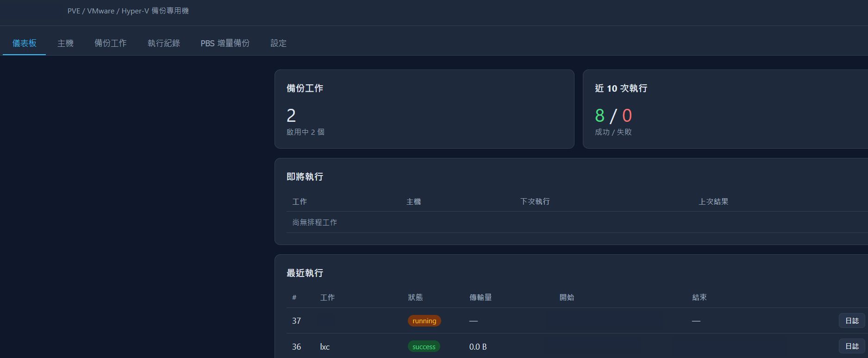Image resolution: width=868 pixels, height=358 pixels.
Task: Open the 設定 tab
Action: [278, 43]
